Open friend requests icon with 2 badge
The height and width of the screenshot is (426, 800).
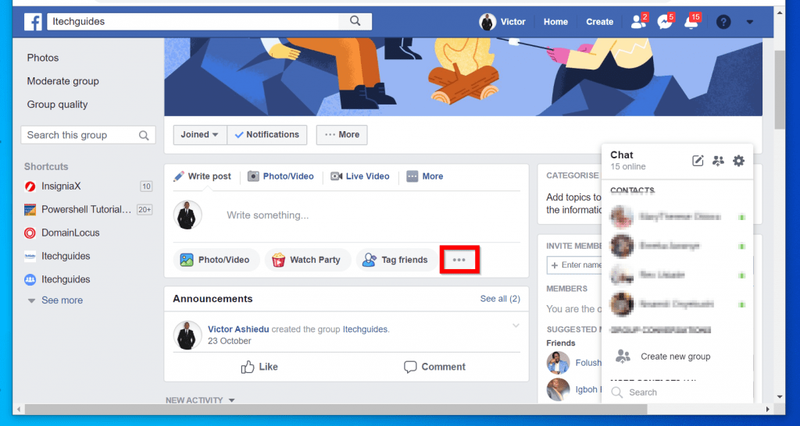click(x=639, y=21)
